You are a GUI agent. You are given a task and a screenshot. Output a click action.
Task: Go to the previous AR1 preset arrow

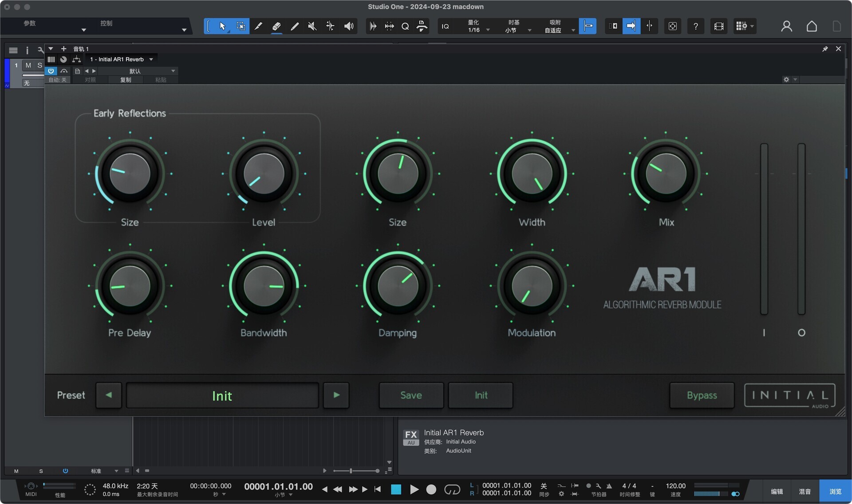pos(109,395)
